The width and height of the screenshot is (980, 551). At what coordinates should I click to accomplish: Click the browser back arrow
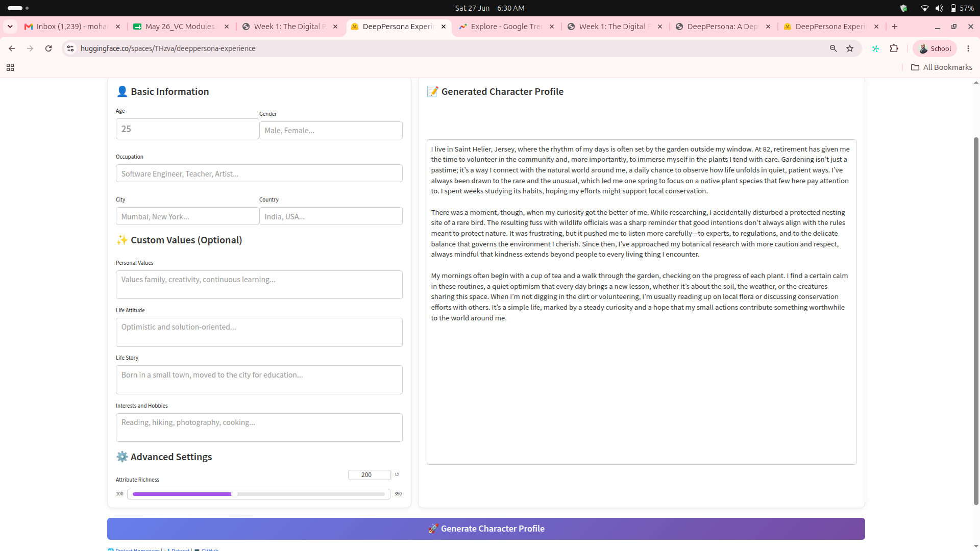[x=12, y=48]
